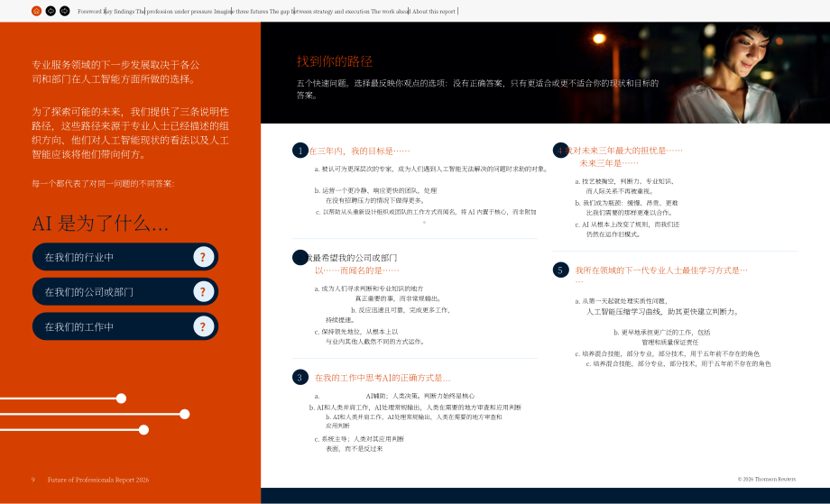
Task: Choose question 1 option b 运营一个更冷静
Action: coord(375,195)
